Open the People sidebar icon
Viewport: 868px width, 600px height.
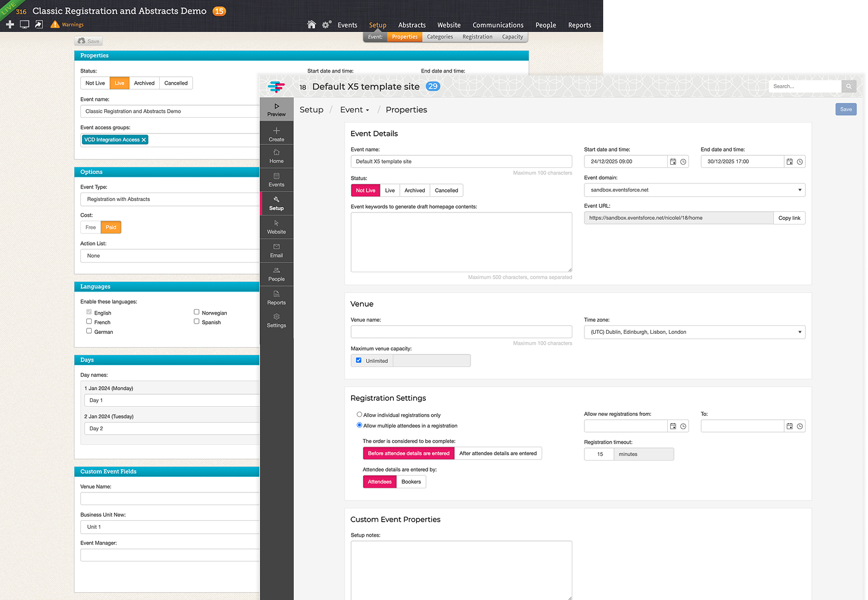point(276,270)
